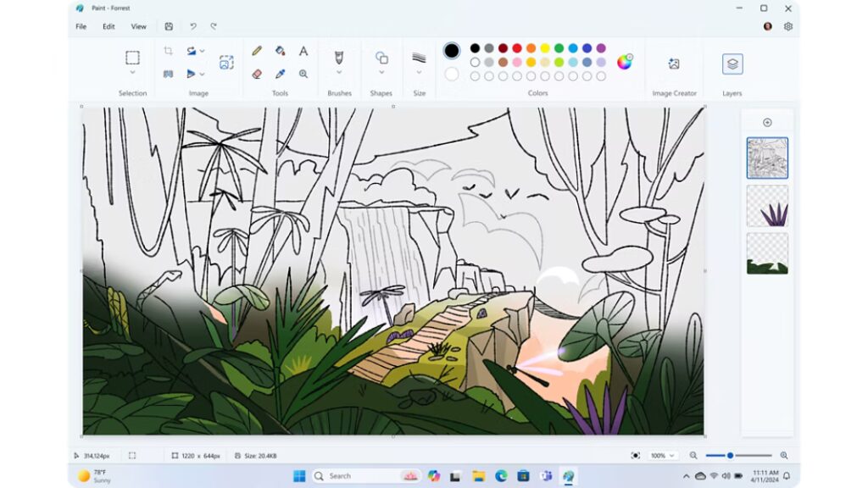
Task: Click the taskbar clock showing 11:11 AM
Action: tap(765, 476)
